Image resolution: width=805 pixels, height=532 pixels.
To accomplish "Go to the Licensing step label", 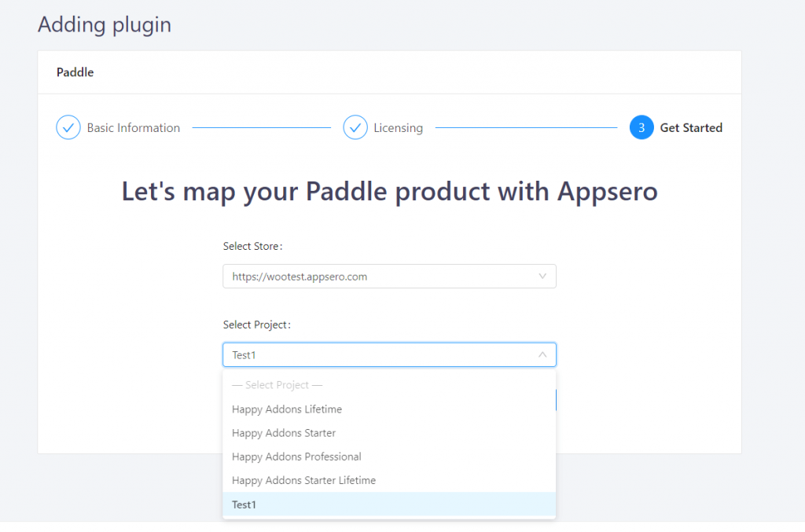I will 399,128.
